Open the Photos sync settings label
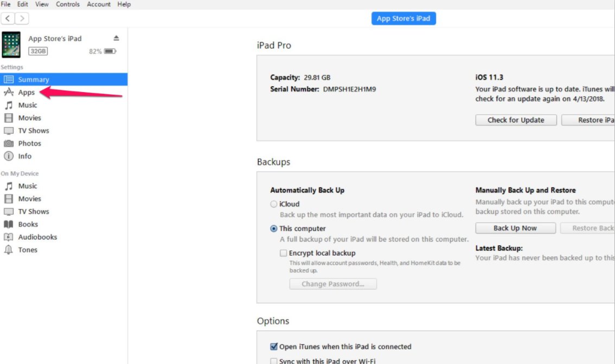Image resolution: width=615 pixels, height=364 pixels. pyautogui.click(x=29, y=144)
